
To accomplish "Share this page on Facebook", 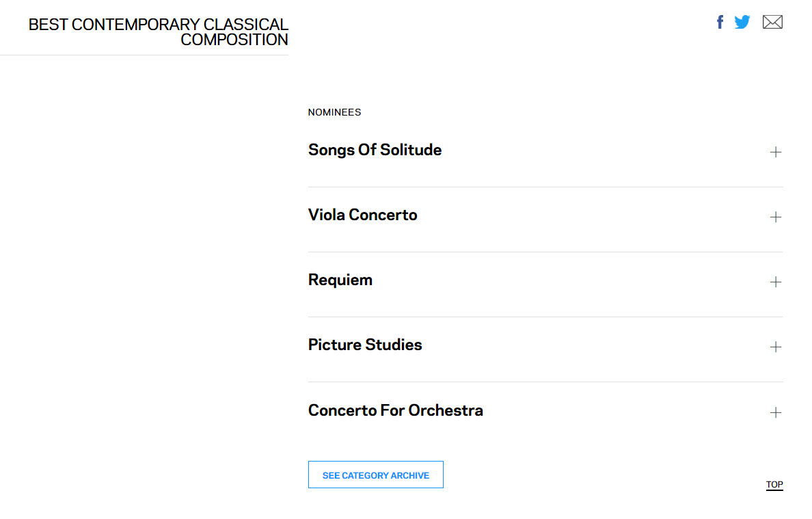I will [720, 22].
